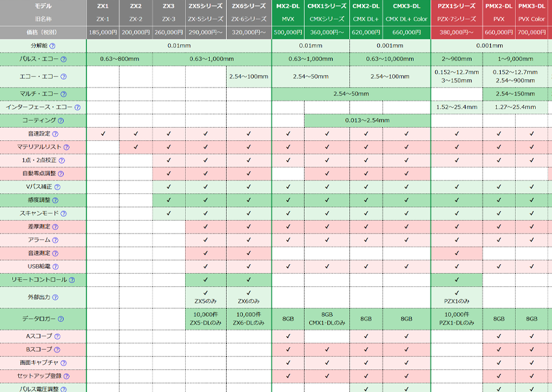
Task: Show help for エコー・エコー
Action: tap(64, 77)
